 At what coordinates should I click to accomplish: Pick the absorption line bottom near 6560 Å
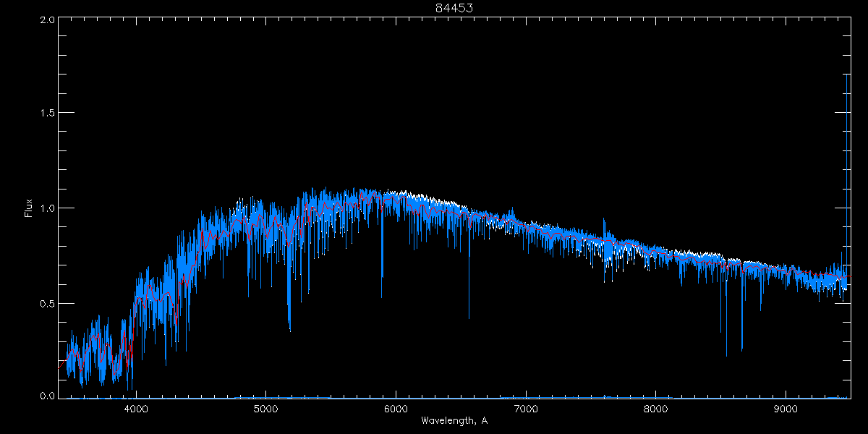coord(469,315)
